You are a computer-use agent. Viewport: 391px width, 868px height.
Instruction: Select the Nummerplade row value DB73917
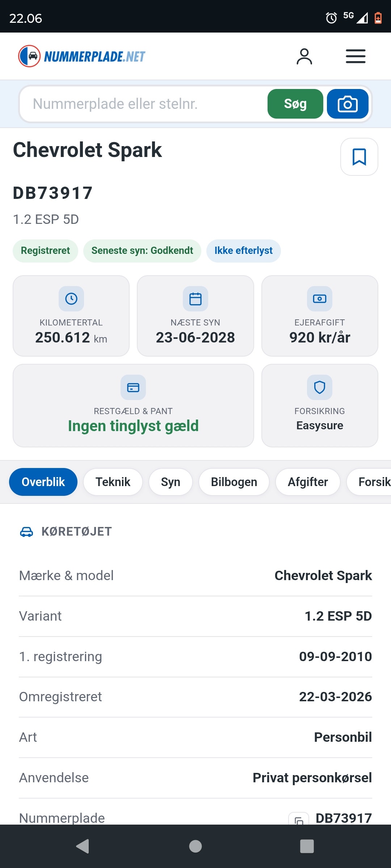[344, 818]
